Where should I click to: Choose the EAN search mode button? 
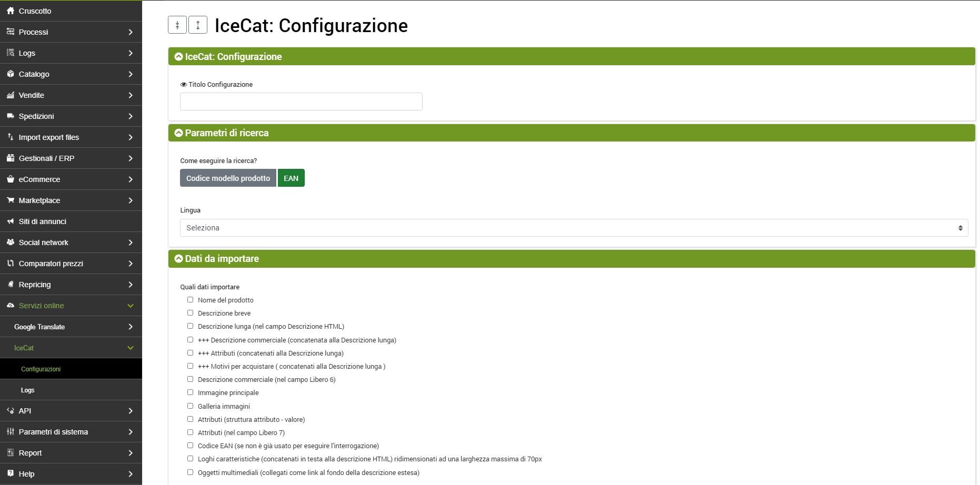(x=291, y=178)
